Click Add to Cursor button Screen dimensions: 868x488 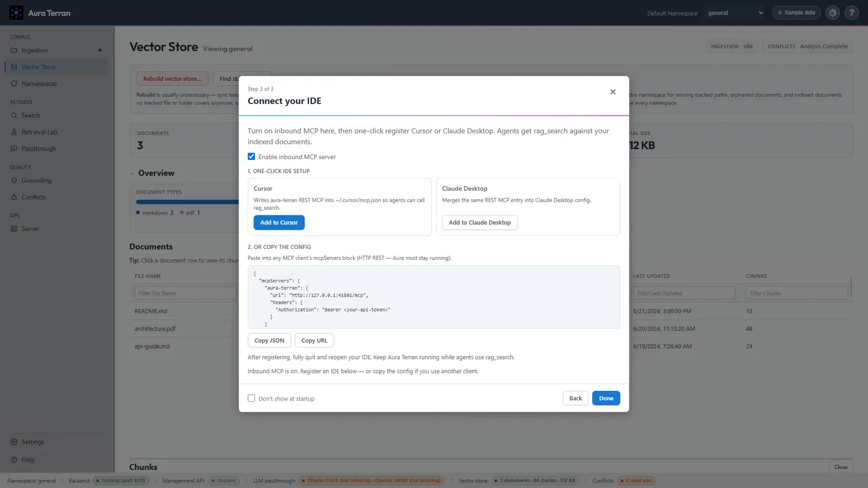[279, 222]
